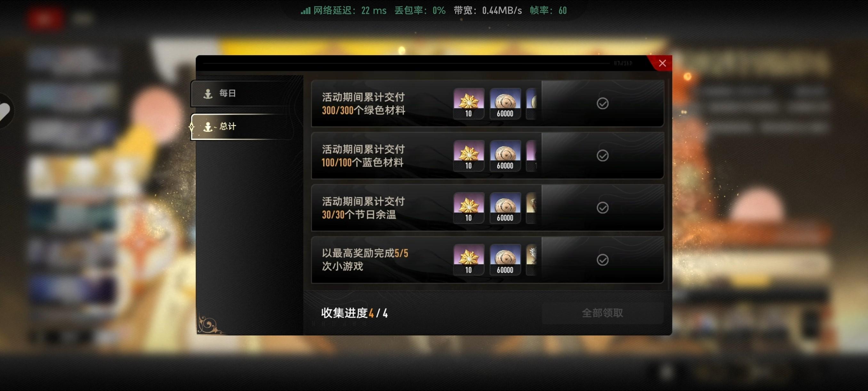Image resolution: width=868 pixels, height=391 pixels.
Task: Click checkmark for 5/5 小游戏 task
Action: (x=602, y=260)
